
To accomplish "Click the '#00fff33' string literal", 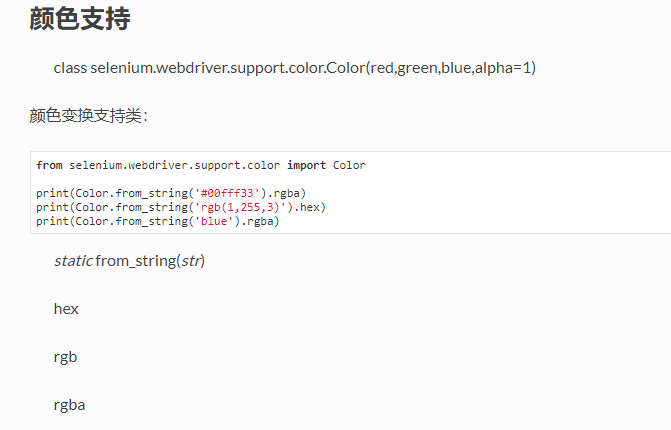I will coord(227,193).
